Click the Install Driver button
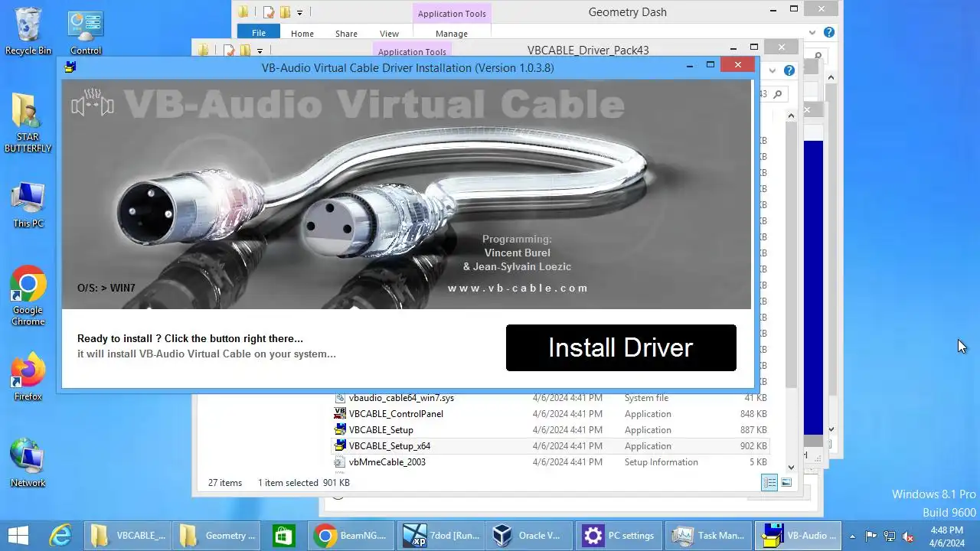Viewport: 980px width, 551px height. 621,347
